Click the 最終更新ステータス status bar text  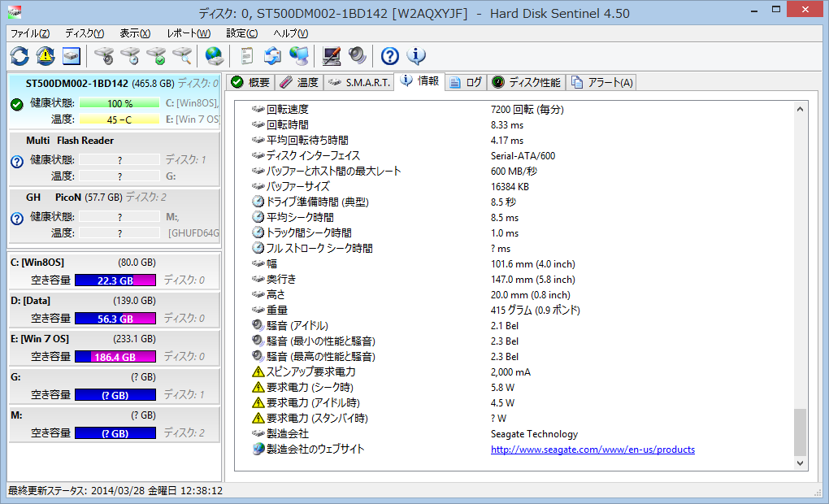(115, 491)
